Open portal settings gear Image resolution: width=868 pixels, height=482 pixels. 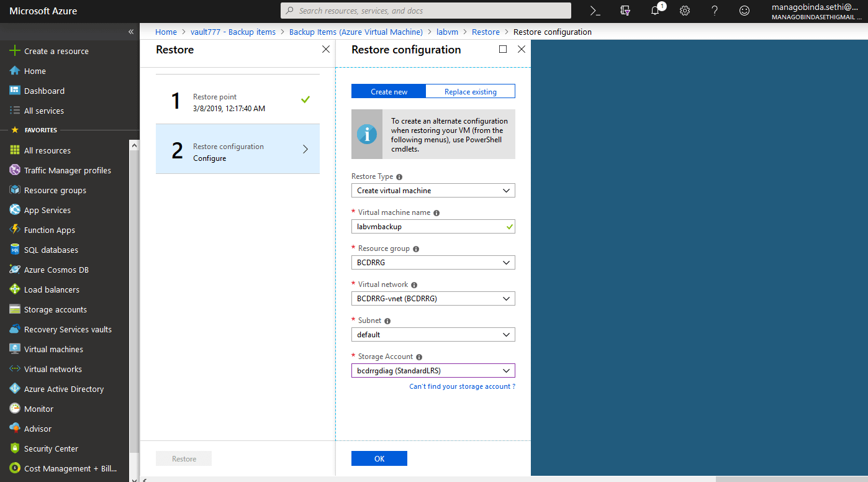685,11
